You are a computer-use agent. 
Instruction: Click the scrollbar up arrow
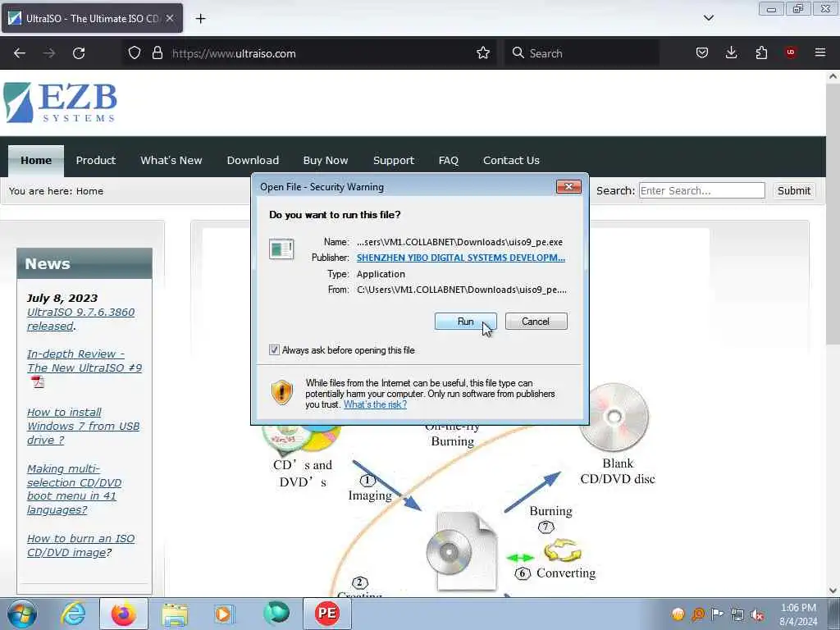coord(833,76)
